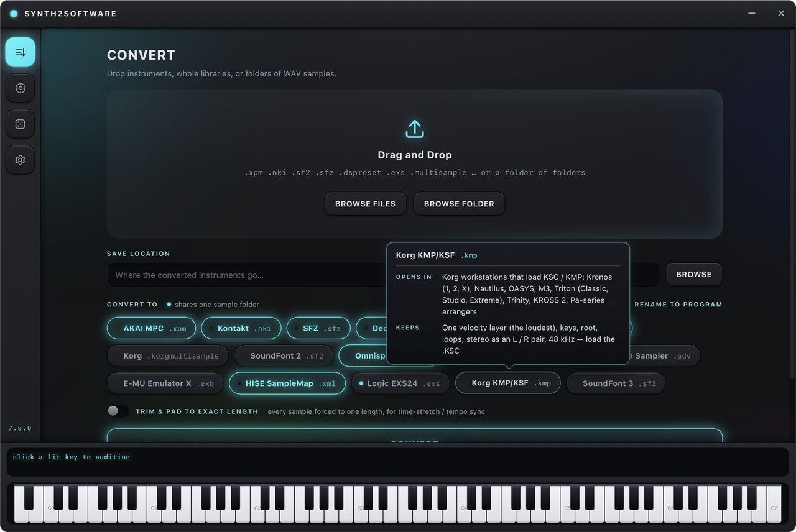Click the Browse Folder button
Image resolution: width=796 pixels, height=532 pixels.
459,204
